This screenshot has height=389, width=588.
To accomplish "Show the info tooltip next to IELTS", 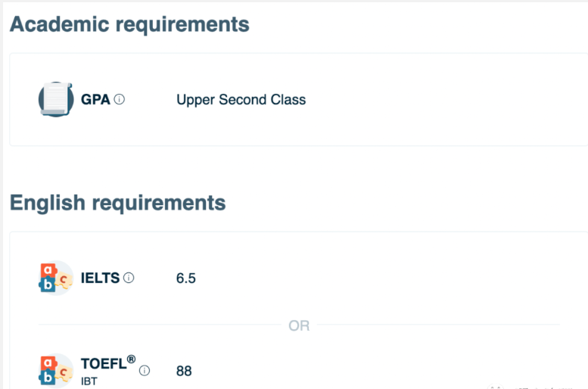I will [x=129, y=278].
